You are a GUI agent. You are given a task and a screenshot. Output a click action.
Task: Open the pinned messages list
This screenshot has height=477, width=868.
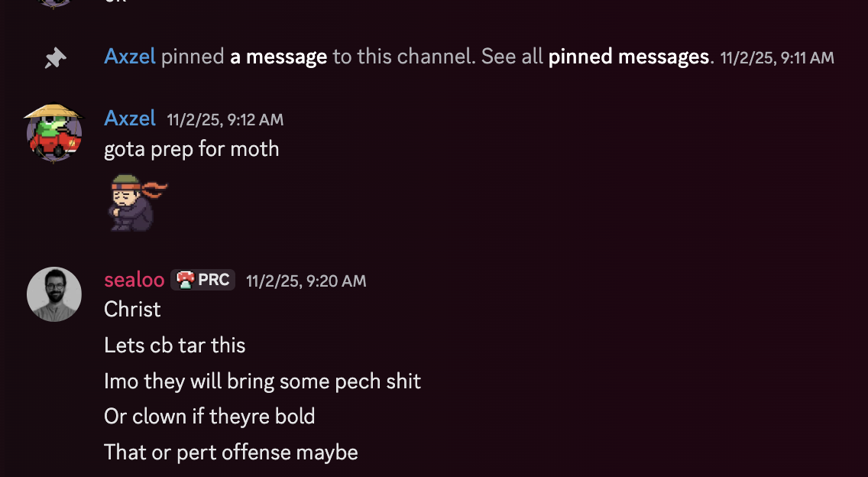pos(630,57)
